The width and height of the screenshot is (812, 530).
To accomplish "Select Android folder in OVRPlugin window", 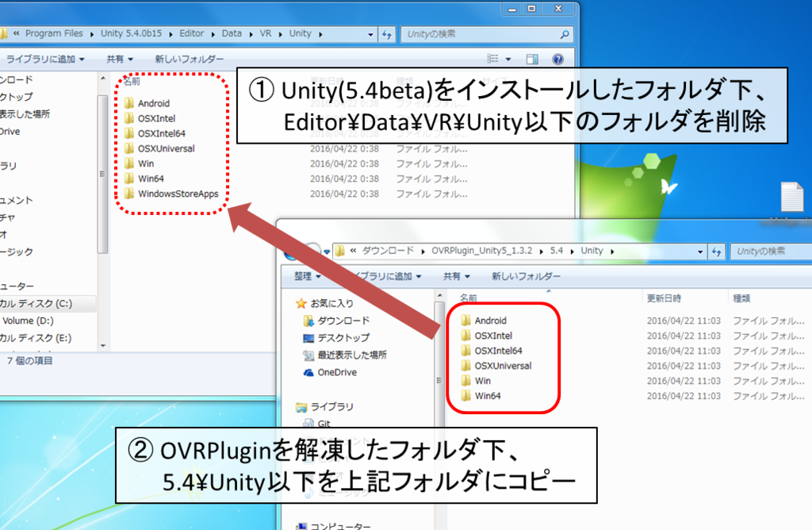I will [484, 321].
